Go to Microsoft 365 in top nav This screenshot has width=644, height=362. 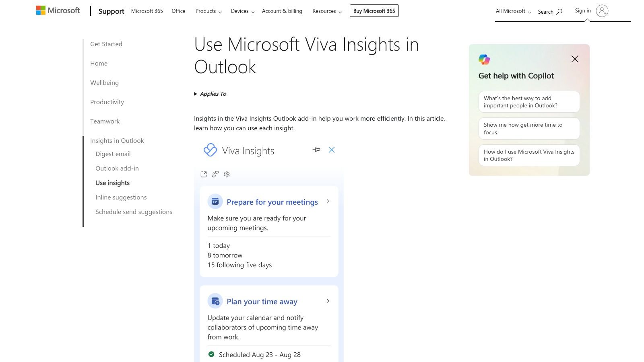pos(147,11)
